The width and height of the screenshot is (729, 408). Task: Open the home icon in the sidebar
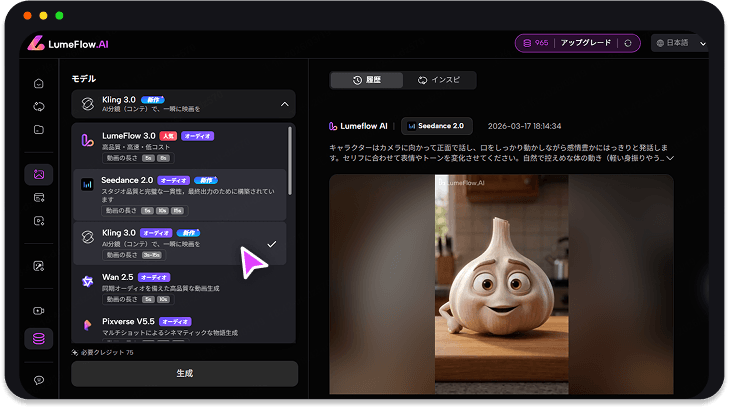click(x=39, y=84)
